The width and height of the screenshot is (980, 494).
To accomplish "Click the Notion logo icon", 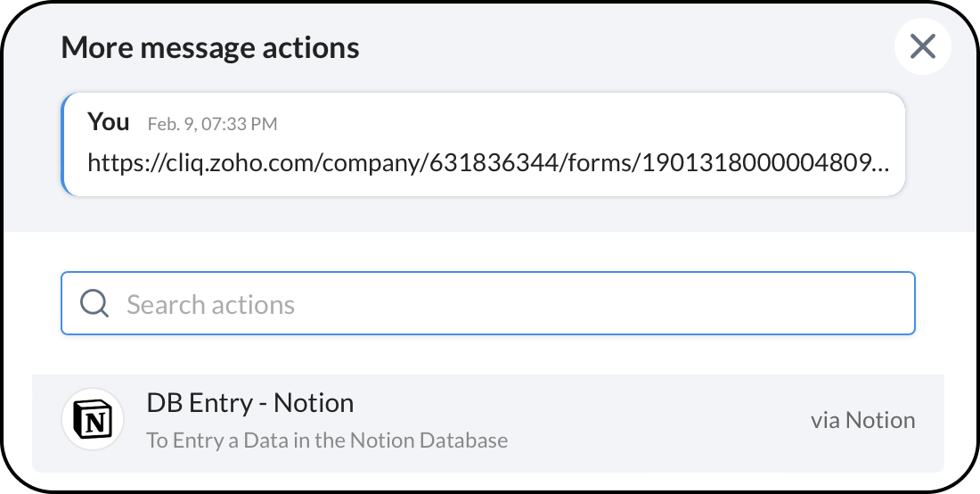I will point(93,421).
